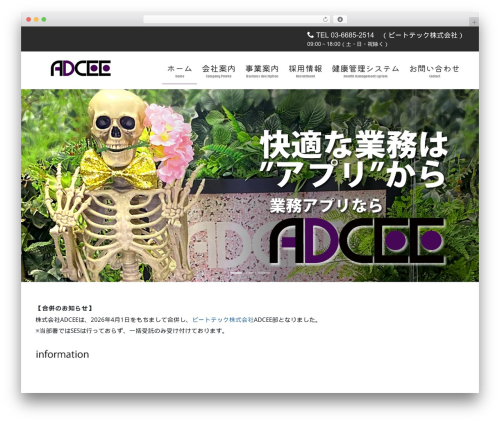Screen dimensions: 500x423
Task: Click the 09:00 ~ 18:00 business hours text
Action: click(x=347, y=44)
